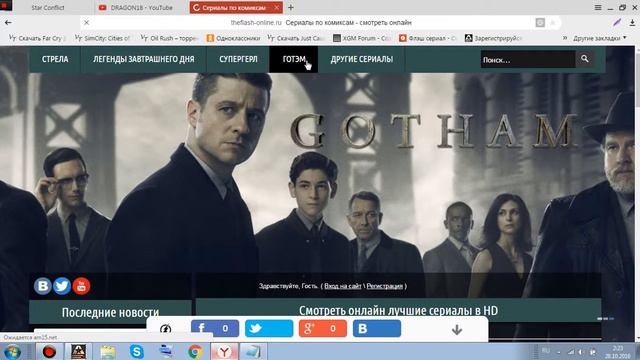Viewport: 640px width, 360px height.
Task: Open the browser hamburger menu
Action: point(598,7)
